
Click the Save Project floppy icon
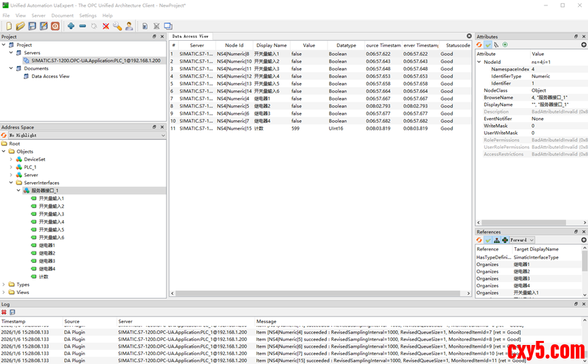(32, 26)
